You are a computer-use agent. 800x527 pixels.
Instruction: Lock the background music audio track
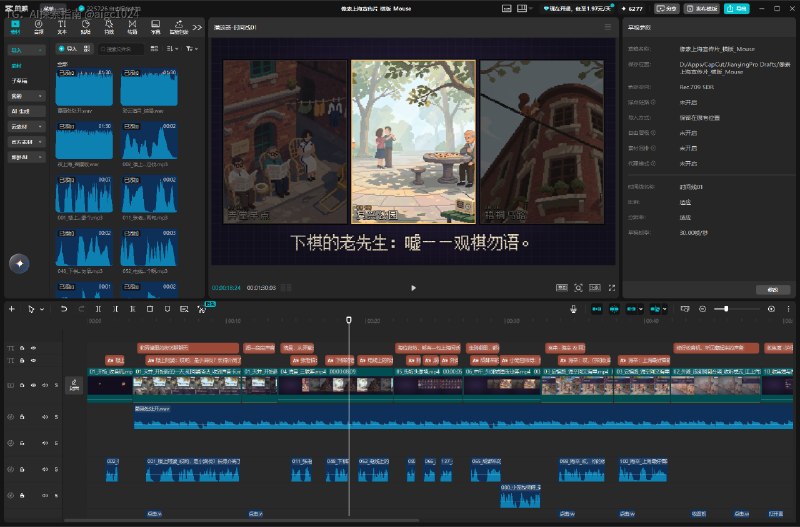22,417
